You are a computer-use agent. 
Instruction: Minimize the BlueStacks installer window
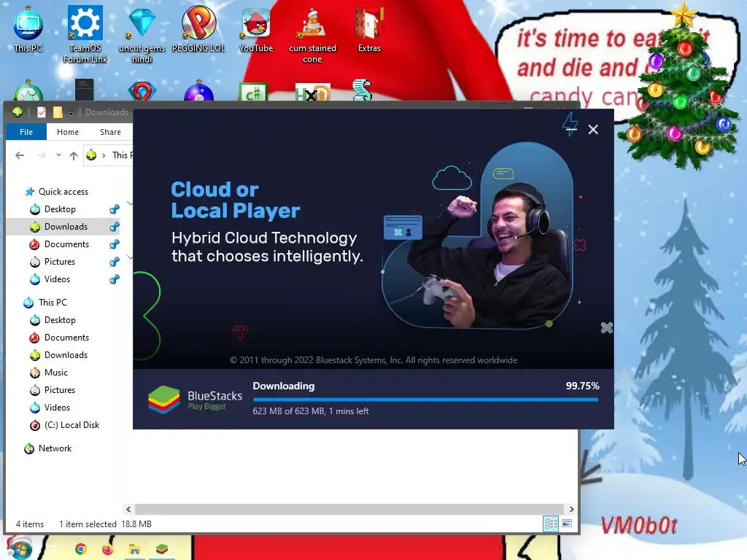pos(570,129)
